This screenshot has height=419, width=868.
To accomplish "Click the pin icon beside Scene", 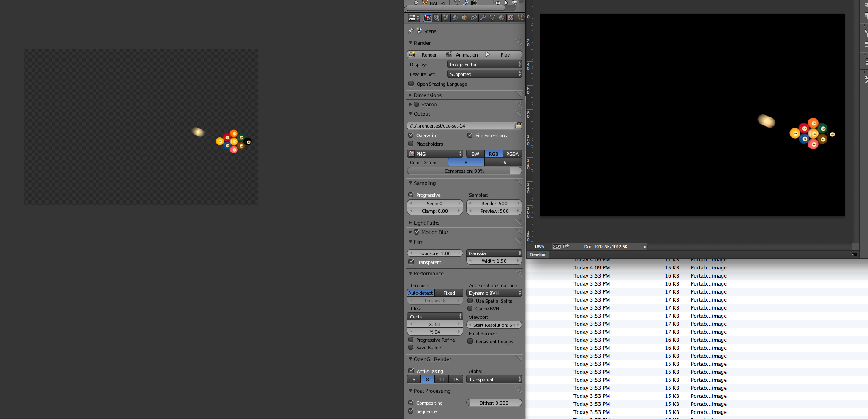I will coord(411,31).
